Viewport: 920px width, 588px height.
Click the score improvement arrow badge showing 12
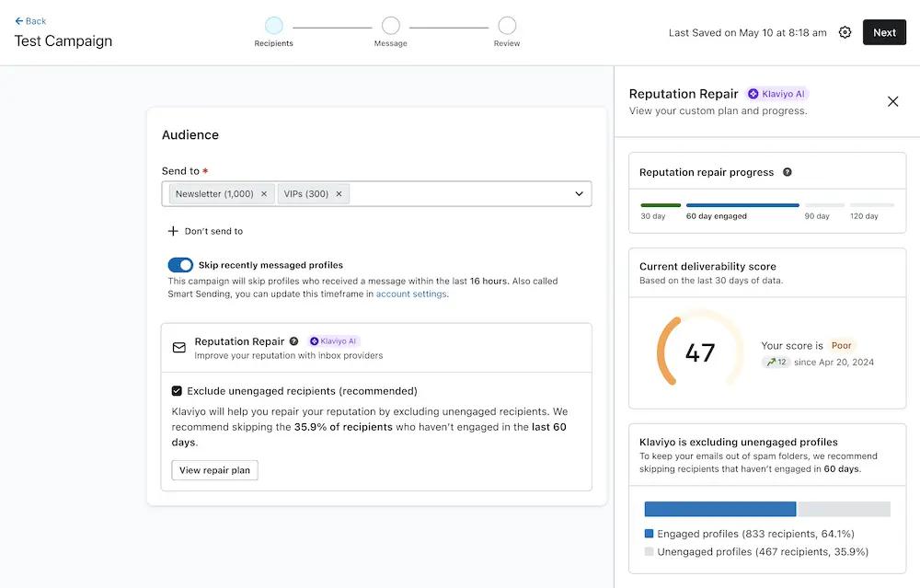pyautogui.click(x=776, y=361)
